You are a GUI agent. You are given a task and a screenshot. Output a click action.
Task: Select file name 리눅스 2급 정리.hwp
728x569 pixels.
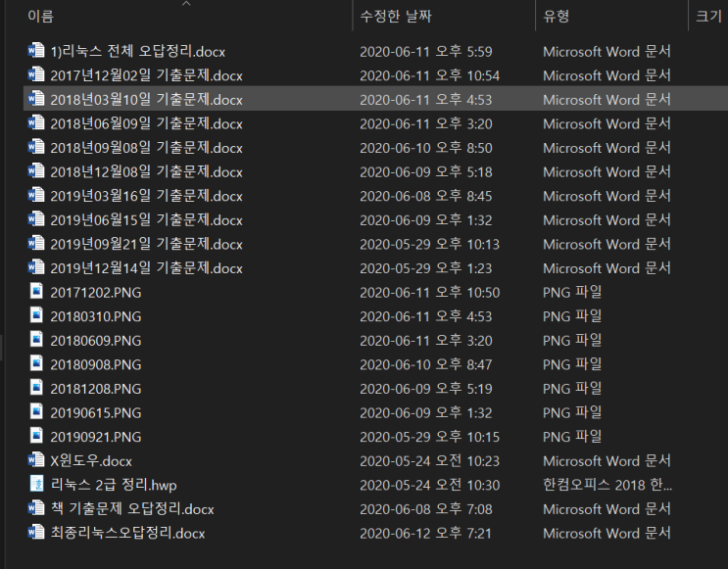click(114, 485)
